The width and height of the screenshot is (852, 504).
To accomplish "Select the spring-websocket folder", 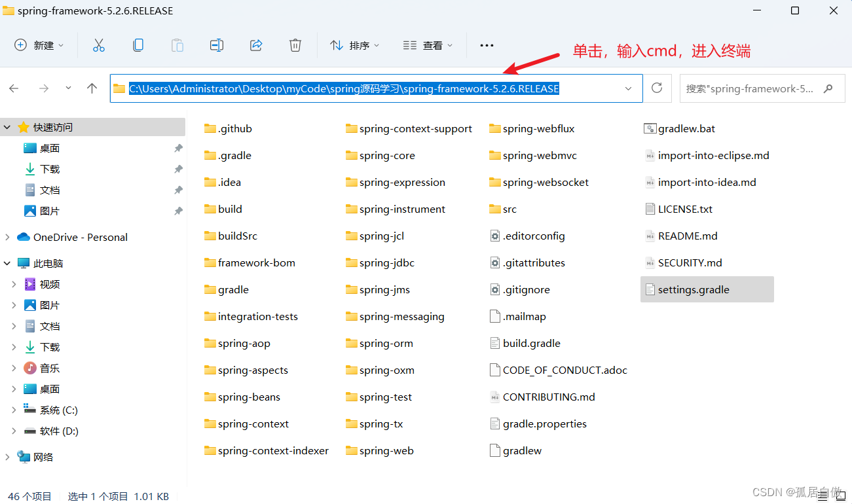I will pos(539,182).
